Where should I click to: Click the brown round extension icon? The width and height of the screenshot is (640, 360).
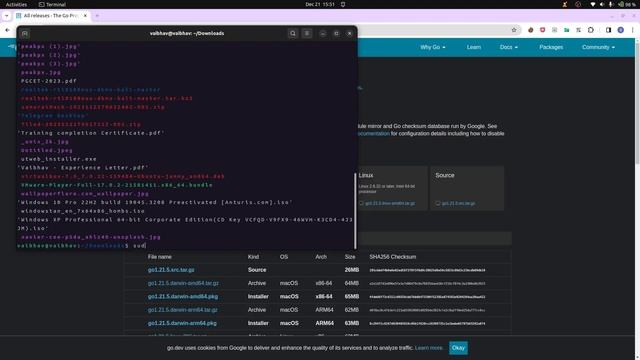click(530, 30)
